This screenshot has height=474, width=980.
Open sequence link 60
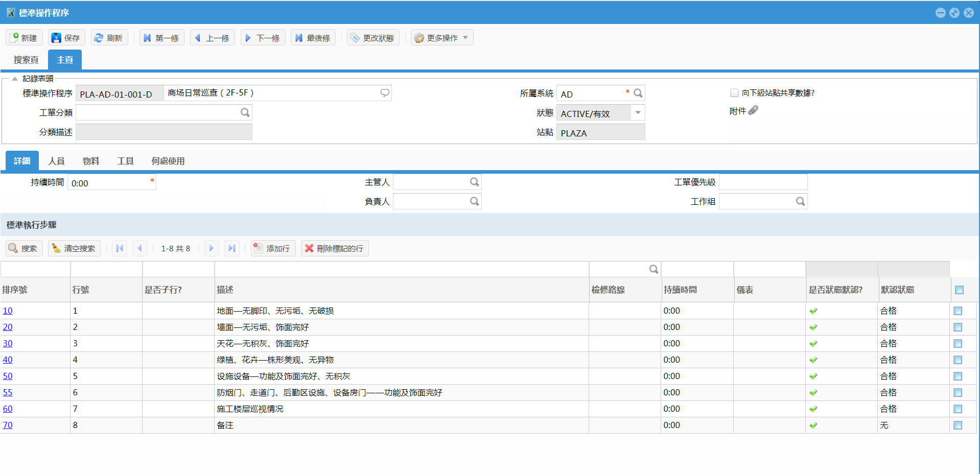pos(8,409)
